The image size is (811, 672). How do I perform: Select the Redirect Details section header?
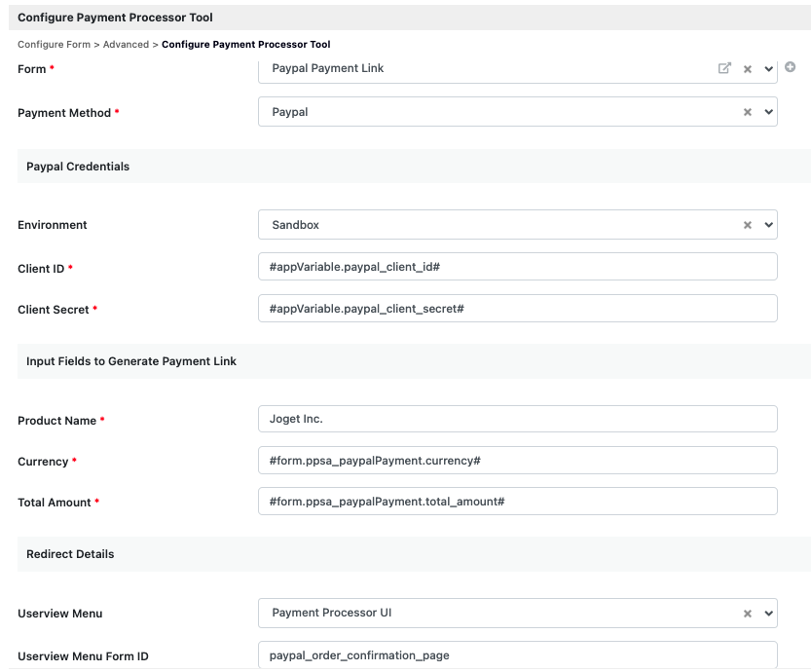(414, 554)
